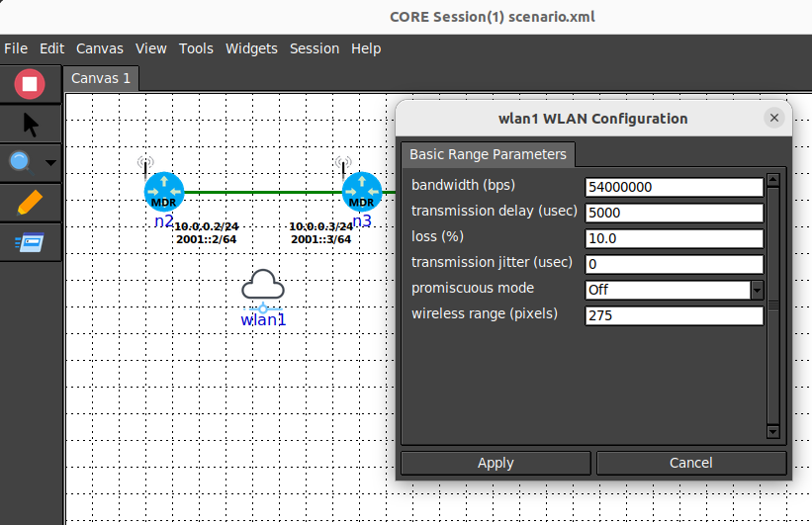812x525 pixels.
Task: Click the dialog scrollbar up arrow
Action: [x=773, y=180]
